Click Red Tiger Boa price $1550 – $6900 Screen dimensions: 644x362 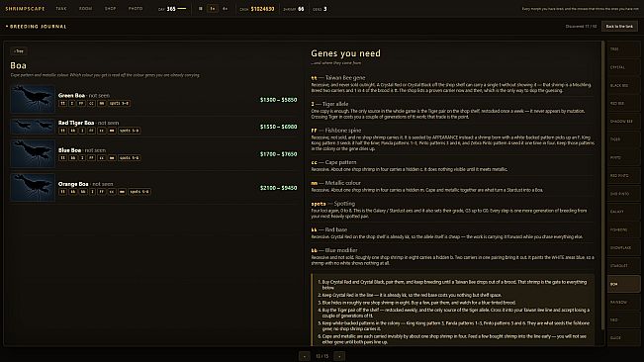coord(278,127)
